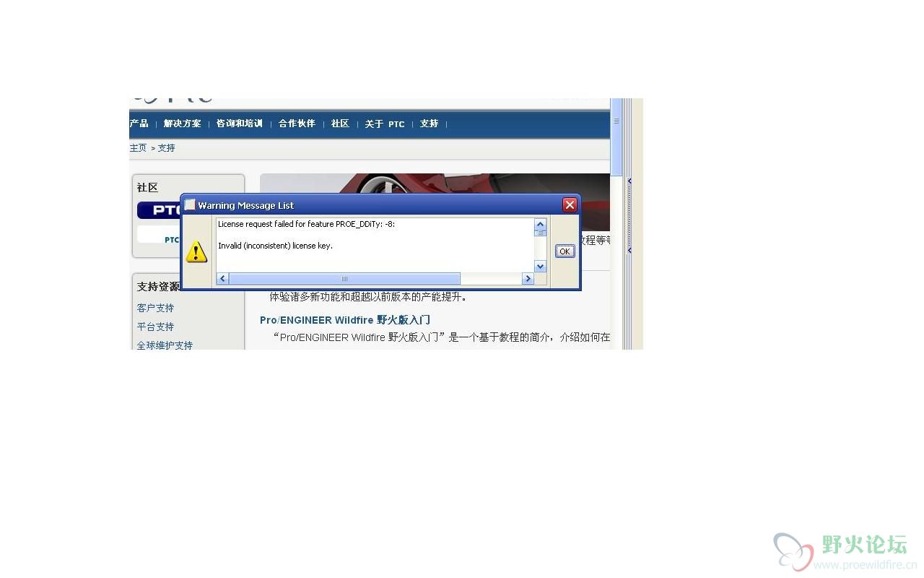Open the 平台支持 sidebar link
Screen dimensions: 924x578
(155, 327)
